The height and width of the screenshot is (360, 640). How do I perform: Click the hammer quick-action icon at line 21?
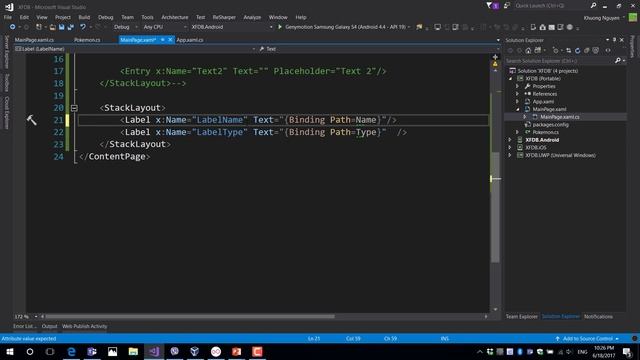[31, 120]
